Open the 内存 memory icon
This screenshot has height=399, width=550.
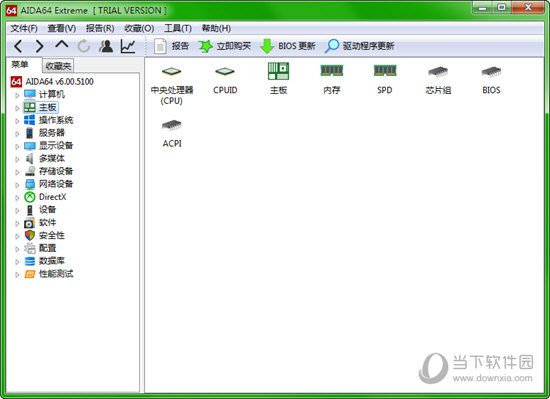point(331,71)
